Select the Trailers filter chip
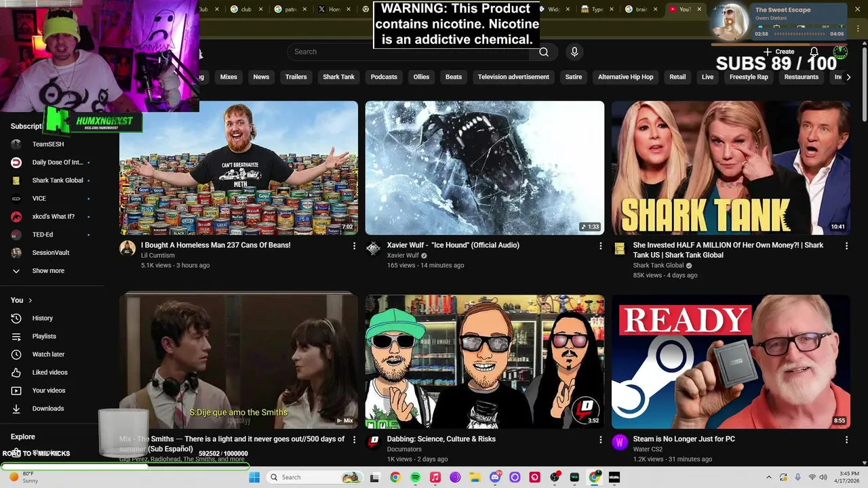The image size is (868, 488). [x=296, y=77]
